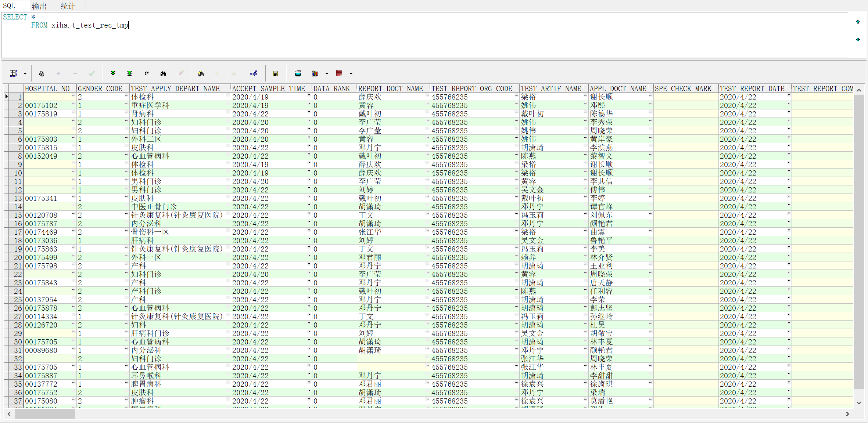The width and height of the screenshot is (868, 423).
Task: Open date dropdown in row 20 TEST_REPORT_DATE
Action: 789,257
